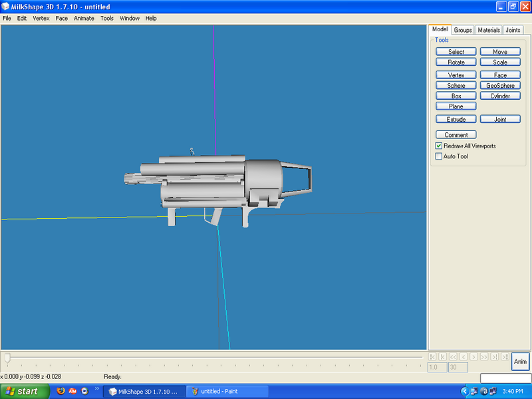Jump to last keyframe in animation controls
Screen dimensions: 532x399
[x=505, y=356]
